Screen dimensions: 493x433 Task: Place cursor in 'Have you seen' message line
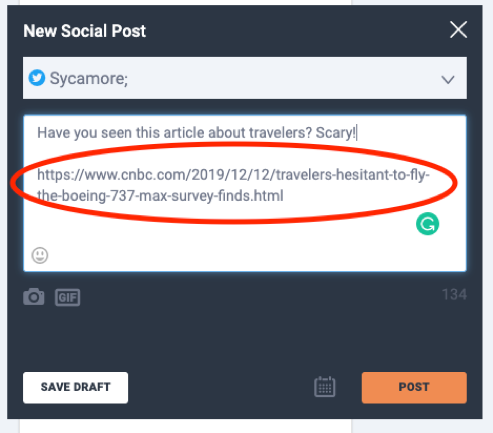pyautogui.click(x=197, y=133)
